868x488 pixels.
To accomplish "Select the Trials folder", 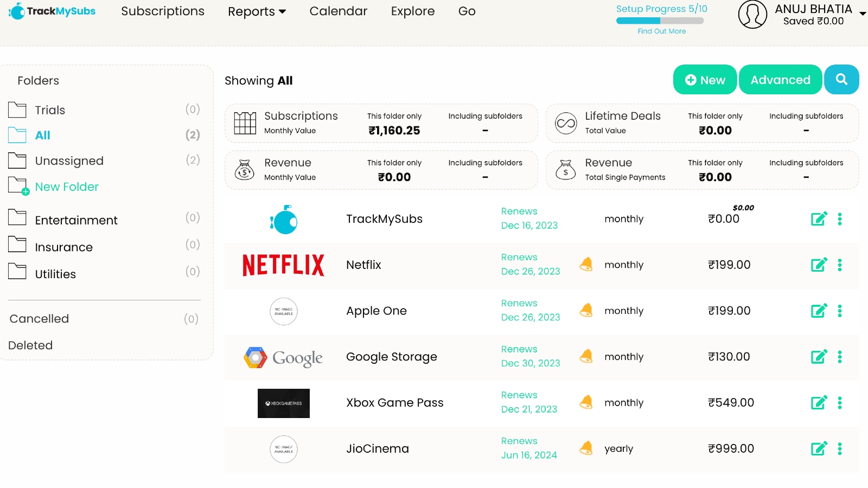I will point(50,110).
